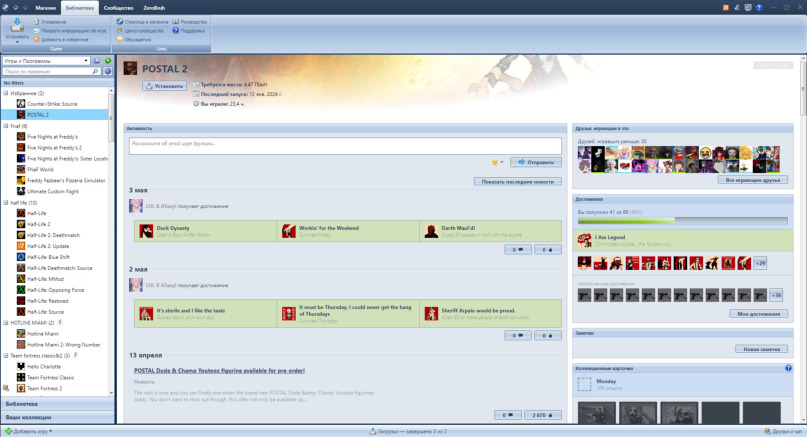
Task: Click the Установить button under POSTAL 2
Action: pyautogui.click(x=164, y=86)
